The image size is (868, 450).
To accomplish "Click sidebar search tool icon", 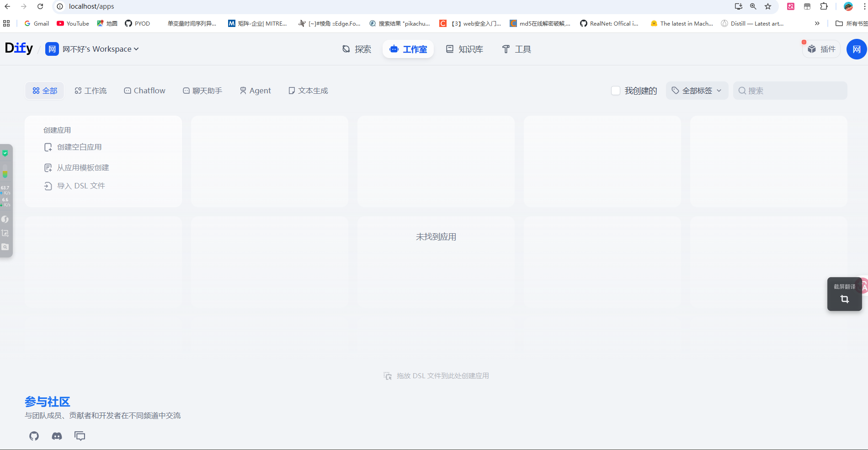I will [5, 247].
